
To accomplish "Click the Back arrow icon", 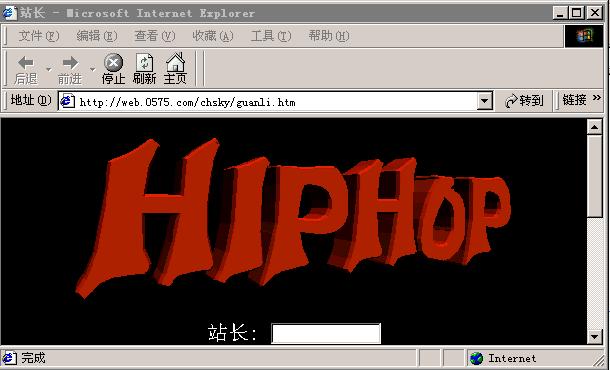I will pos(26,63).
